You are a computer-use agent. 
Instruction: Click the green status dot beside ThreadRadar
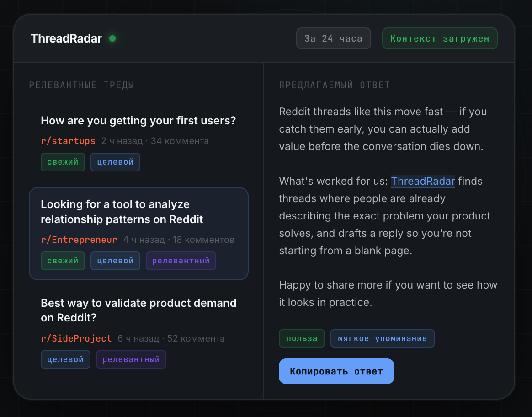click(x=112, y=38)
